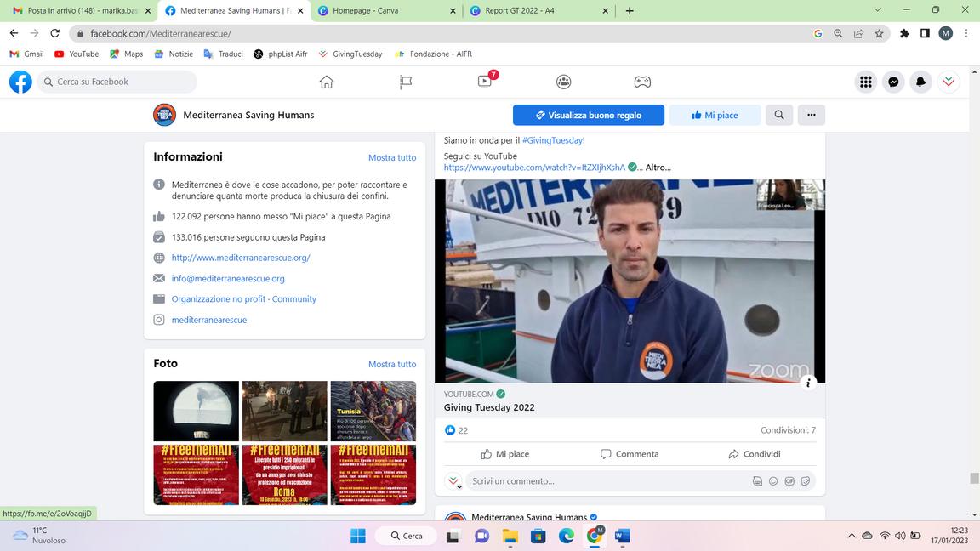Open Tunisia photo thumbnail
The height and width of the screenshot is (551, 980).
pyautogui.click(x=373, y=411)
